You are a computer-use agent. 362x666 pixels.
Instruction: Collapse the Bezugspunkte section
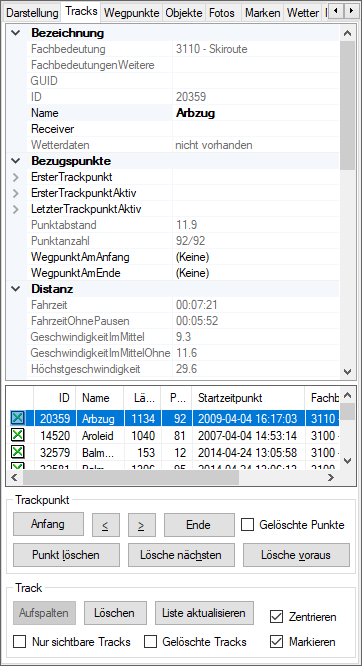click(15, 161)
